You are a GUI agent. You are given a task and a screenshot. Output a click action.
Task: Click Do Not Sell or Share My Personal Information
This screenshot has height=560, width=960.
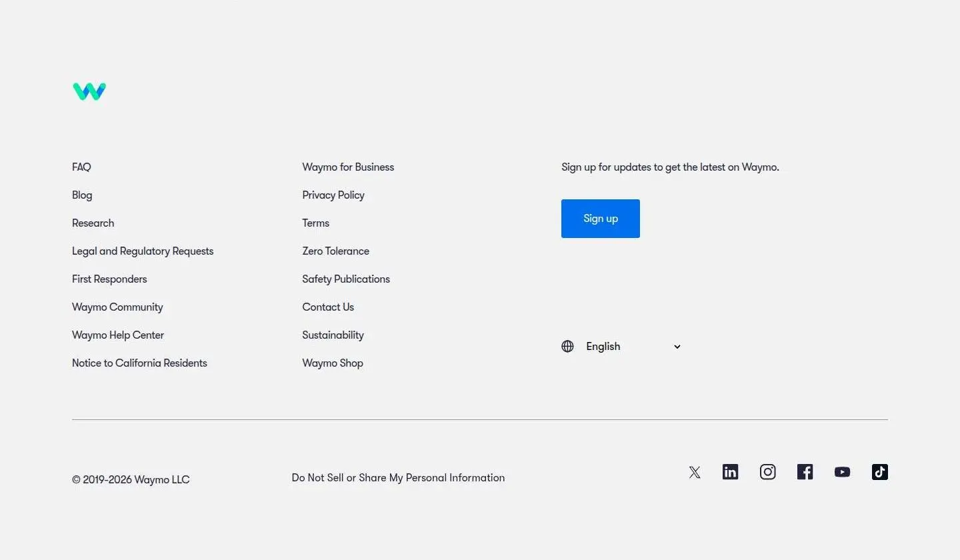398,478
